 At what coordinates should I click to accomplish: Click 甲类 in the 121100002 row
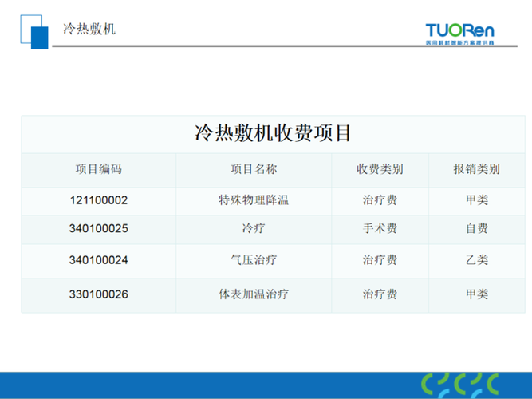[x=477, y=200]
